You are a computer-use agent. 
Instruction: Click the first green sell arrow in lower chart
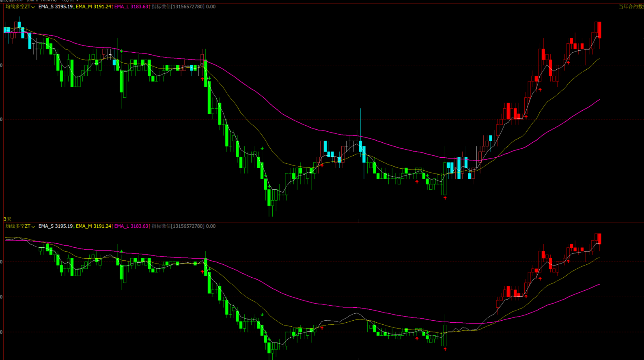point(121,252)
